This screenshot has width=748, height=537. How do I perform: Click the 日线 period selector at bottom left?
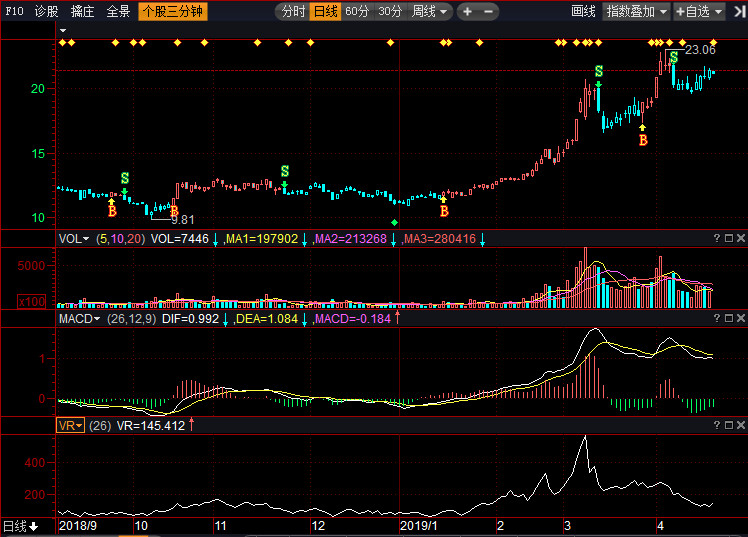point(20,526)
